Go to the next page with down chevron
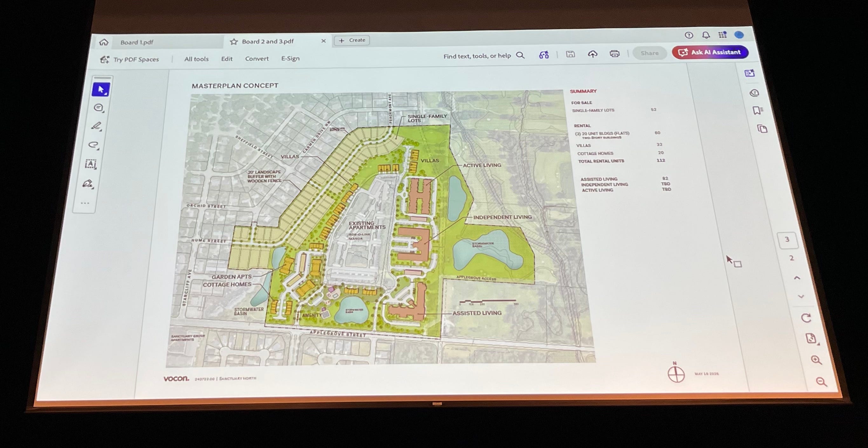 coord(801,297)
